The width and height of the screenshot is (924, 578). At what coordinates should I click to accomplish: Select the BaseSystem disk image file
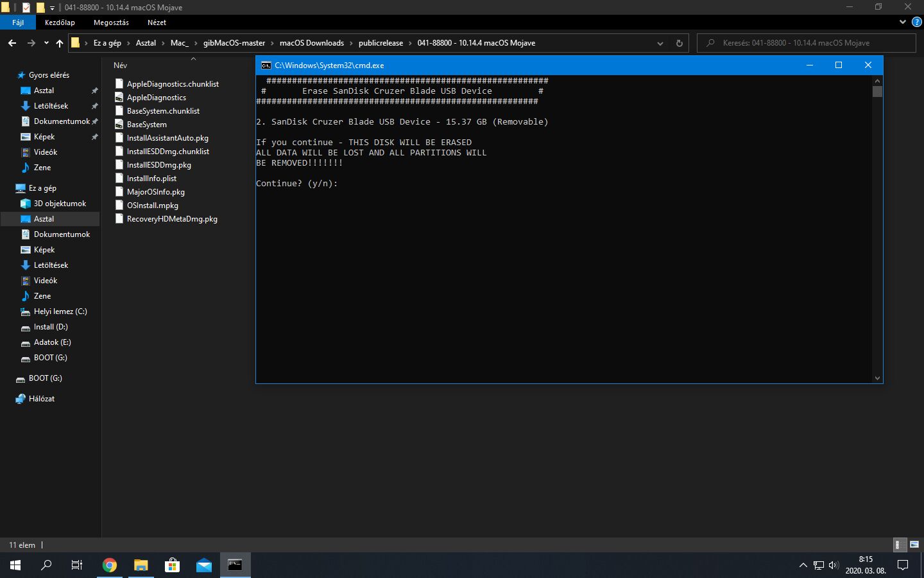[x=141, y=125]
